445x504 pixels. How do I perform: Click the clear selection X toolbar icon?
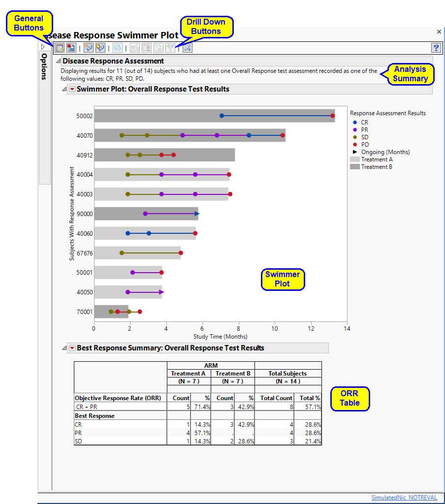[188, 48]
